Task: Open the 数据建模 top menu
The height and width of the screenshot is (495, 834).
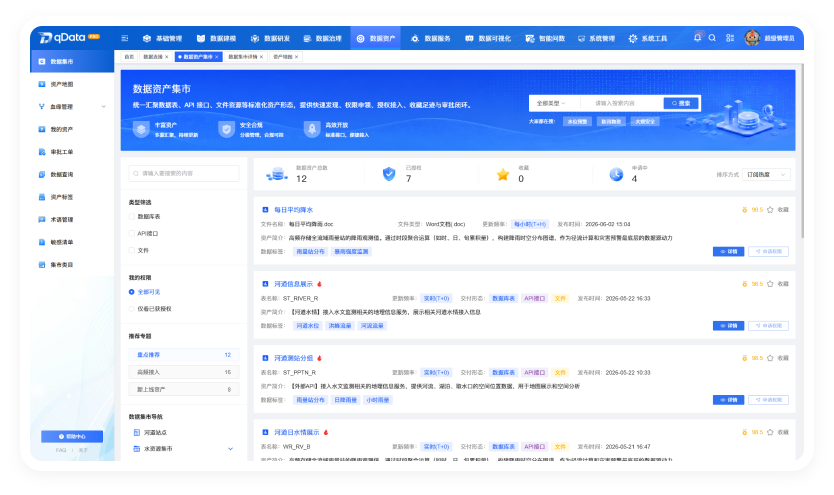Action: point(216,38)
